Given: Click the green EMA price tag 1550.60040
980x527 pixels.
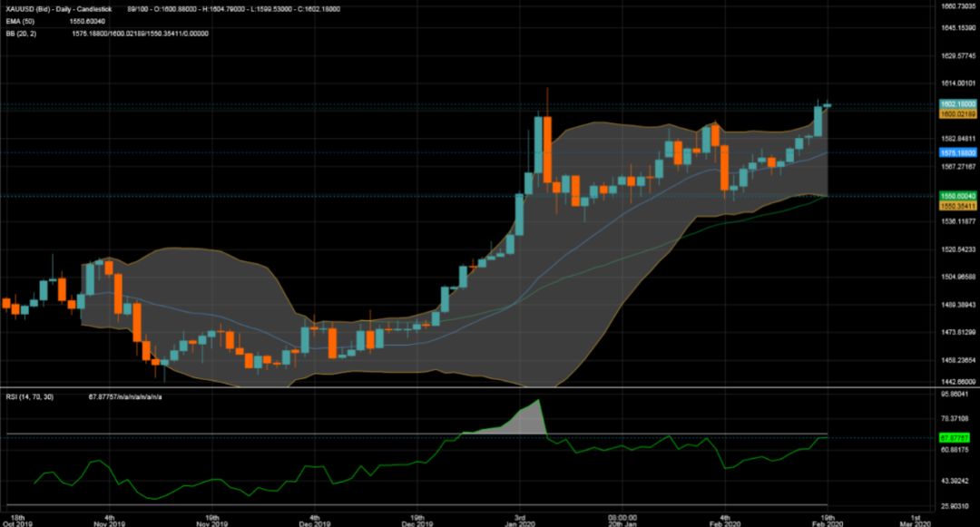Looking at the screenshot, I should pyautogui.click(x=958, y=196).
